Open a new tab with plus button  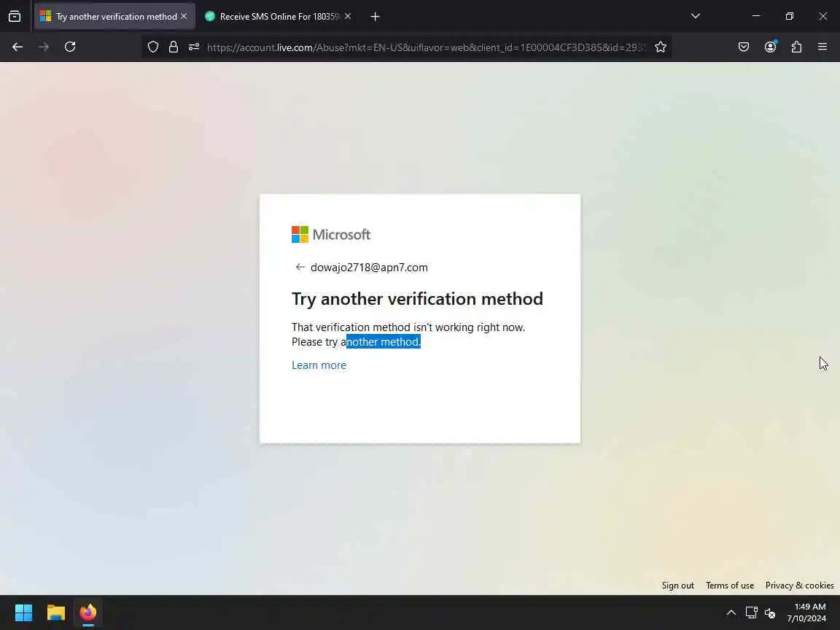tap(375, 17)
